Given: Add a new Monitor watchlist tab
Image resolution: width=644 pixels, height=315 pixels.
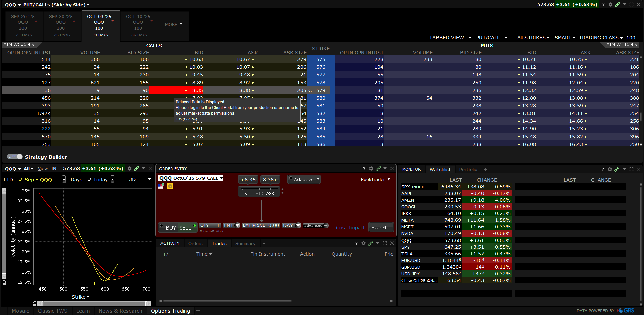Looking at the screenshot, I should [486, 169].
